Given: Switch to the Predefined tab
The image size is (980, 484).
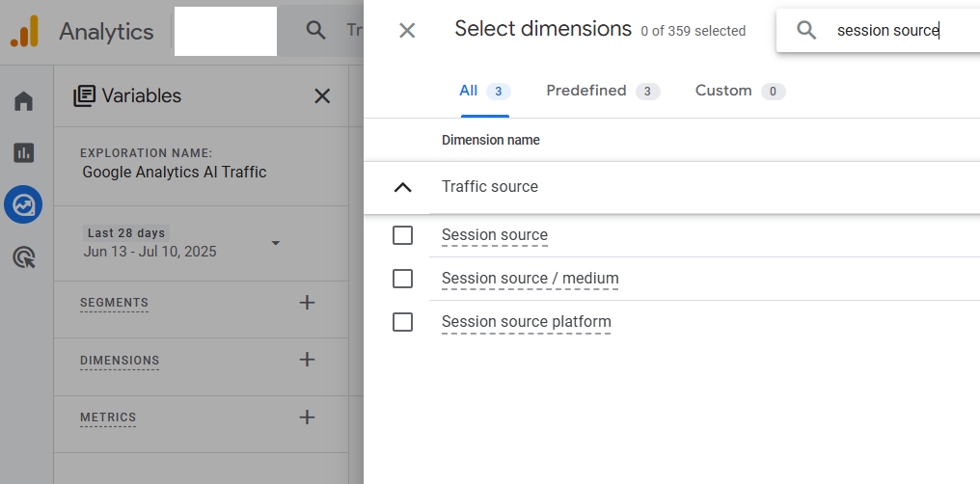Looking at the screenshot, I should tap(602, 91).
